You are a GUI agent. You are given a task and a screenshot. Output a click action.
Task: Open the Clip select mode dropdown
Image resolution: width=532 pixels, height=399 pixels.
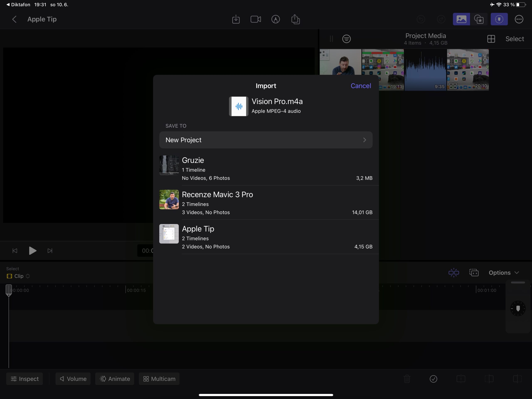click(x=18, y=276)
